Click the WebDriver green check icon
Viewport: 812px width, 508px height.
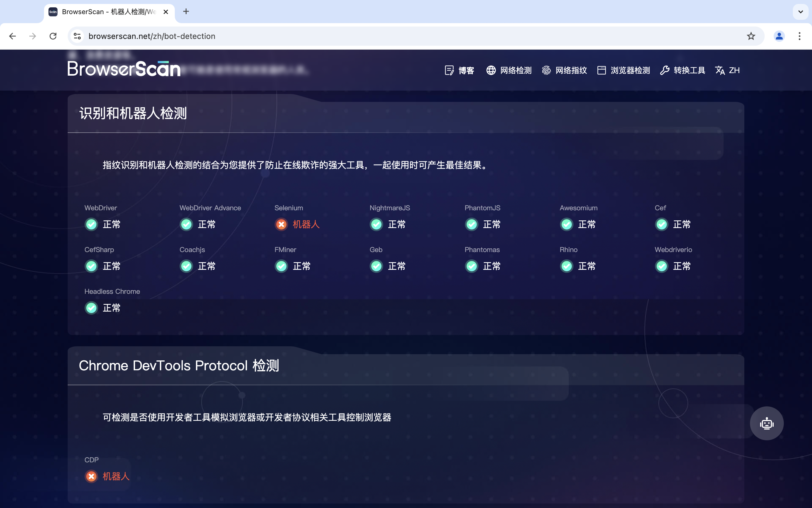[x=91, y=224]
